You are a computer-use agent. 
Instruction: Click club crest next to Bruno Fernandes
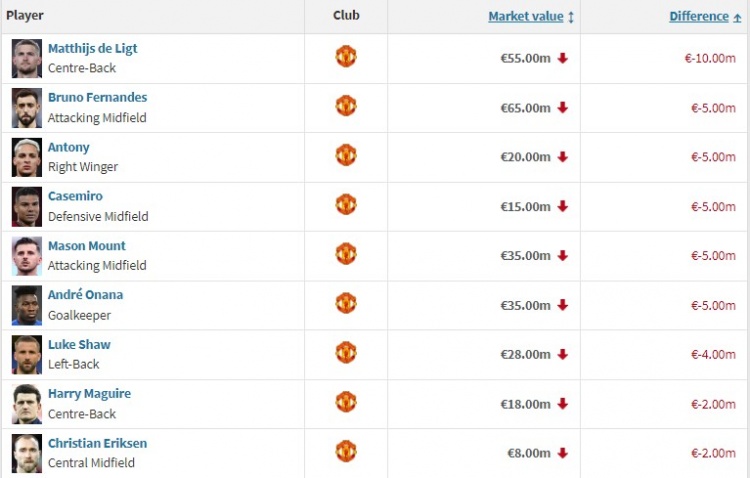tap(346, 106)
